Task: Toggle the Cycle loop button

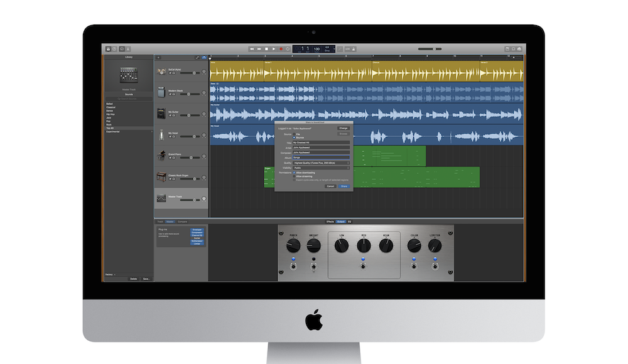Action: 288,48
